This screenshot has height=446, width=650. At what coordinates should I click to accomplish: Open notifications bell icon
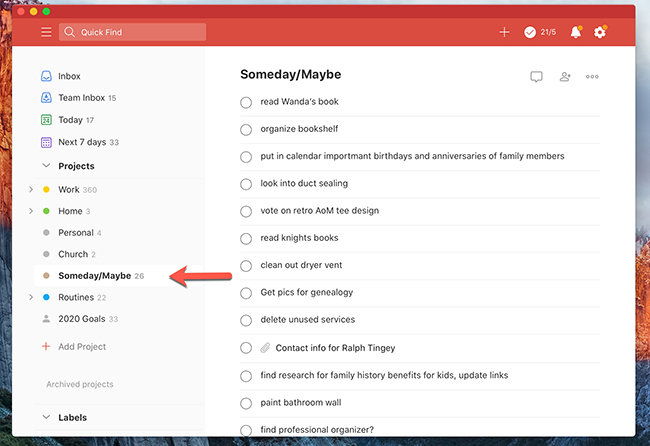click(x=576, y=32)
